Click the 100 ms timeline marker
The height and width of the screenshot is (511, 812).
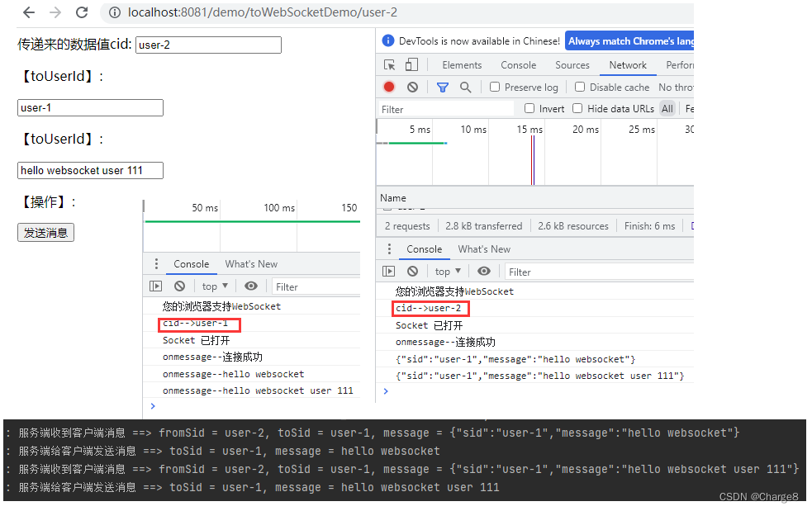[279, 207]
